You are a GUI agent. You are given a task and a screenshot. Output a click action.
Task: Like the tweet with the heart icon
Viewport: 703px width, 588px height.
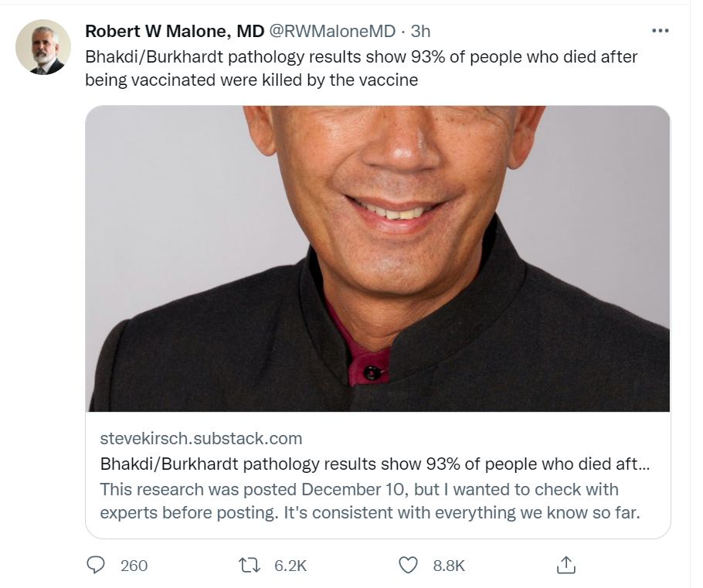click(408, 565)
